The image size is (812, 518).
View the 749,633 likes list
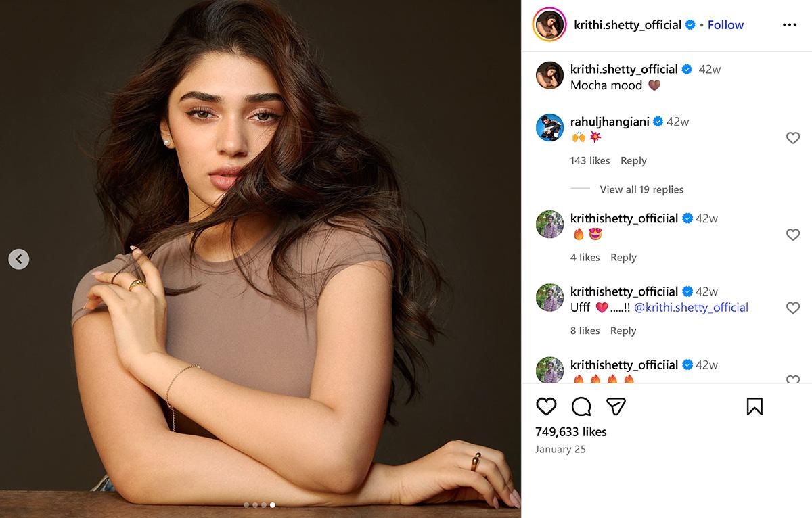[x=571, y=431]
